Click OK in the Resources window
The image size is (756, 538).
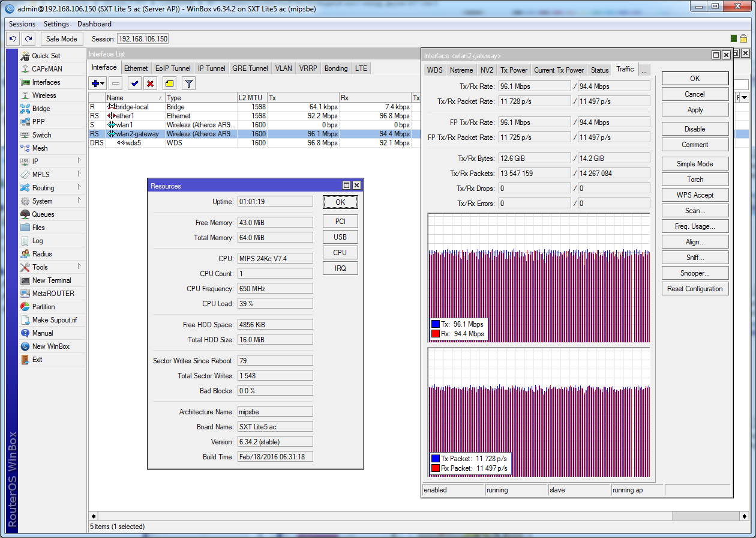coord(340,202)
